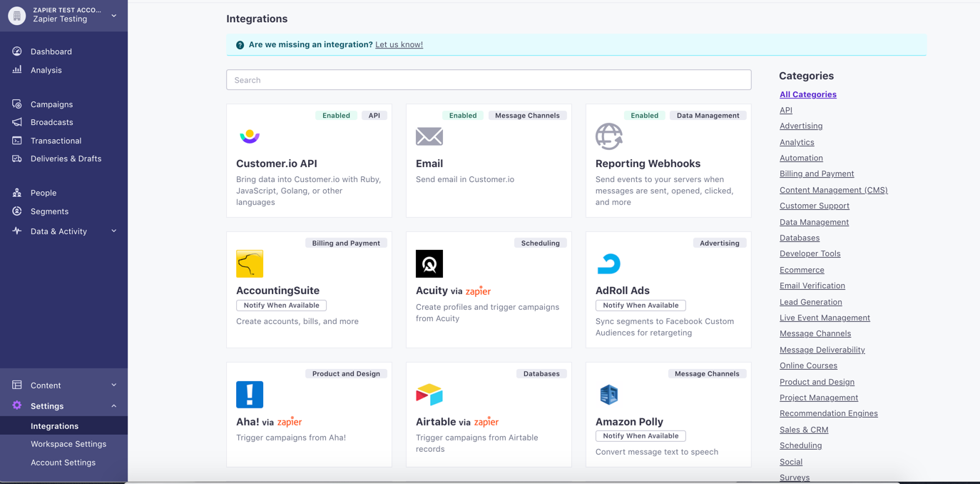The width and height of the screenshot is (980, 484).
Task: Open the People section icon
Action: click(x=16, y=193)
